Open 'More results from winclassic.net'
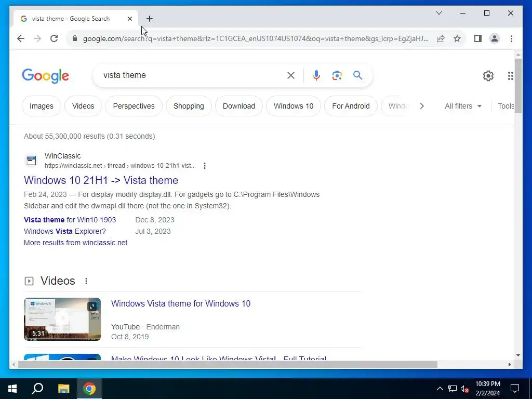532x399 pixels. coord(76,243)
